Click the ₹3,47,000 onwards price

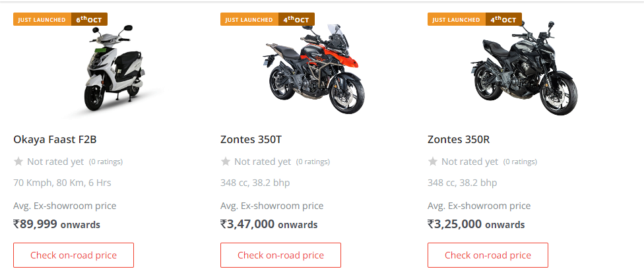click(269, 224)
